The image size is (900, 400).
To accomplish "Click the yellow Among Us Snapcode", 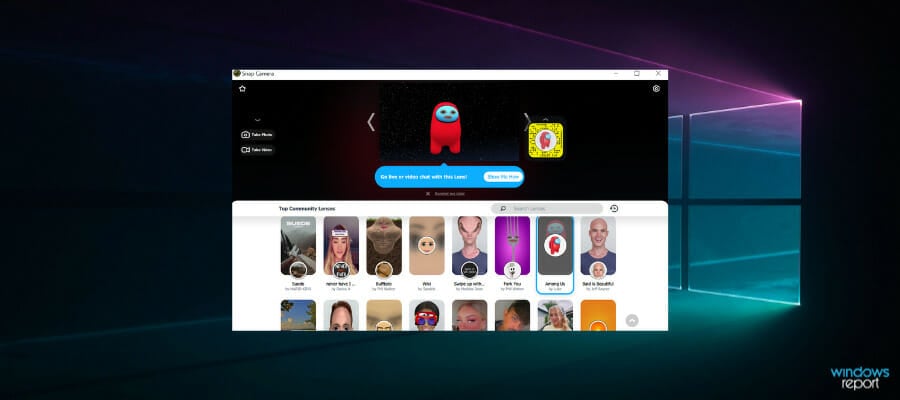I will click(544, 140).
